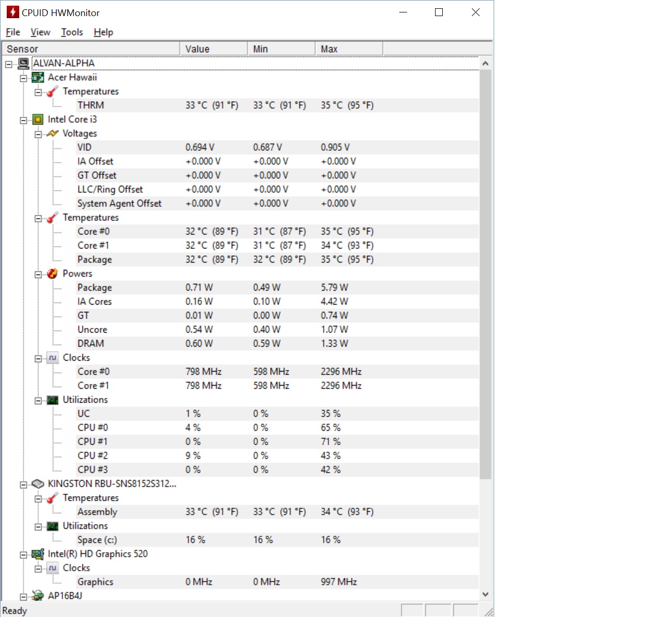Screen dimensions: 672x617
Task: Click the Clocks icon under Intel Core i3
Action: point(52,358)
